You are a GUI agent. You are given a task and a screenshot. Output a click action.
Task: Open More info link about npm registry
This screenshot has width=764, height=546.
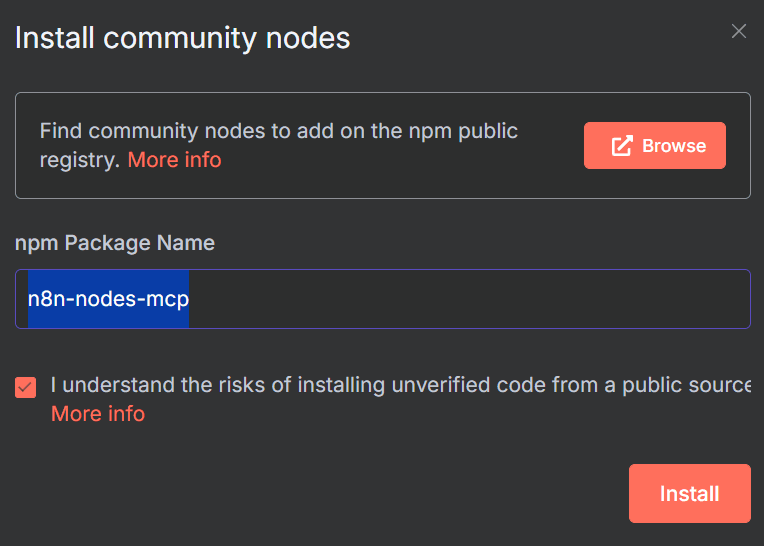pos(174,160)
